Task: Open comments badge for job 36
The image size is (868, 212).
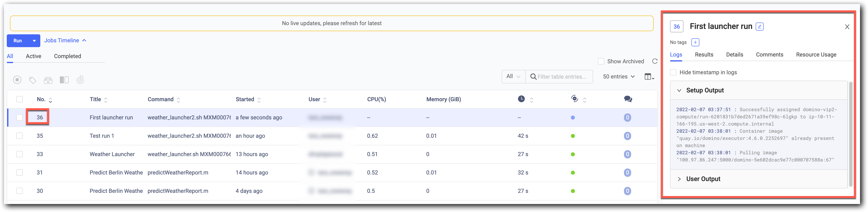Action: click(627, 118)
